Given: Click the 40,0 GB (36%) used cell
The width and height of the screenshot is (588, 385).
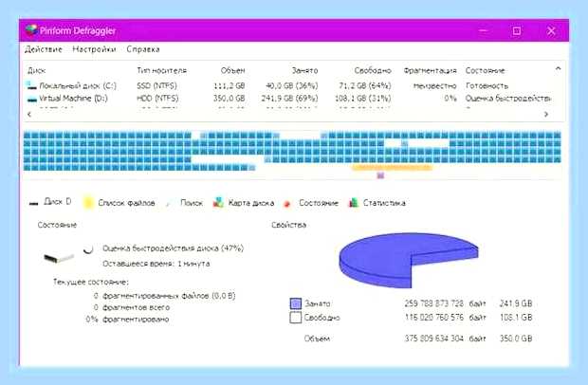Looking at the screenshot, I should pyautogui.click(x=292, y=86).
